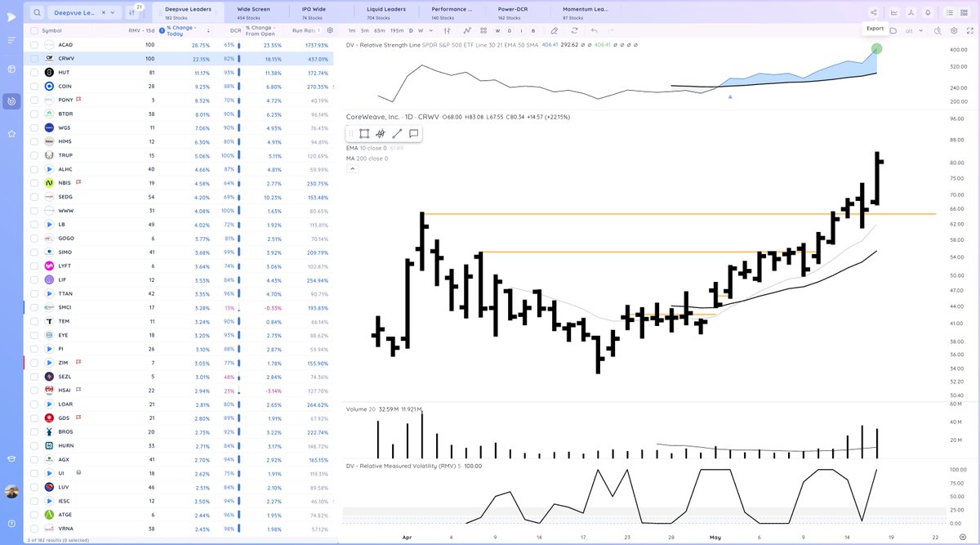Select the 195m timeframe

(396, 30)
